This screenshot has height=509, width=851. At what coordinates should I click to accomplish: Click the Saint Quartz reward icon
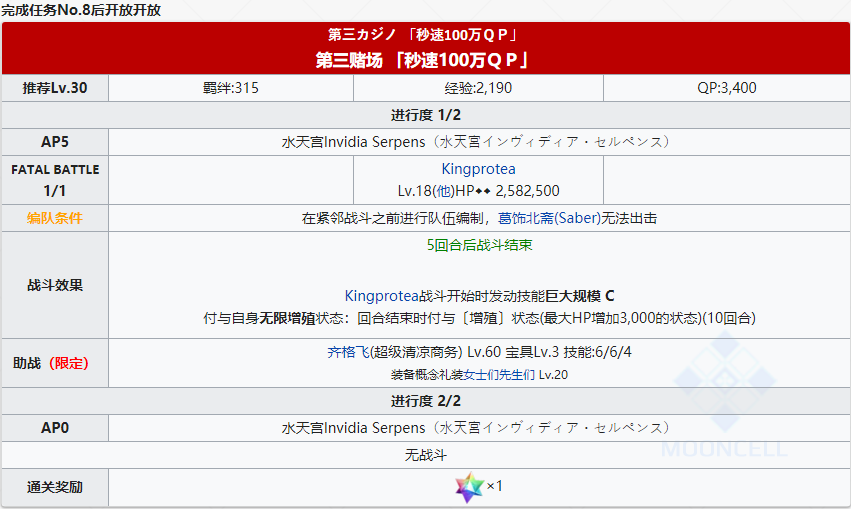pyautogui.click(x=469, y=487)
